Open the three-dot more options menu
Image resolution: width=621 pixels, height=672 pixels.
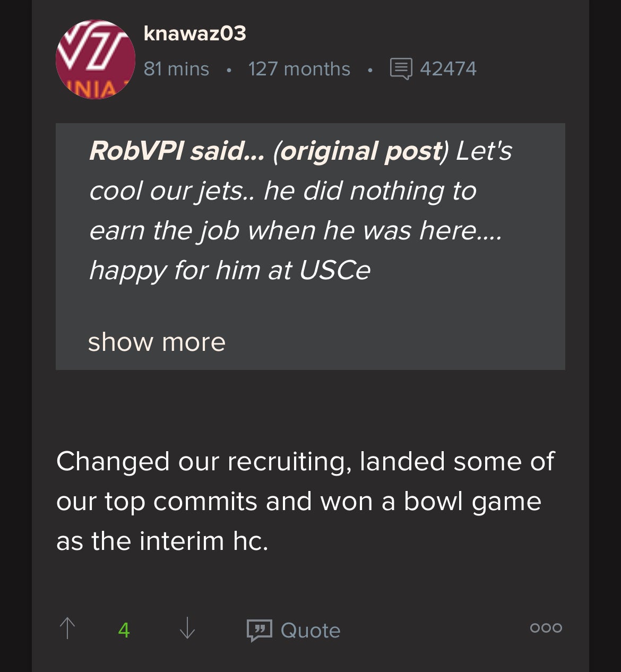tap(546, 628)
